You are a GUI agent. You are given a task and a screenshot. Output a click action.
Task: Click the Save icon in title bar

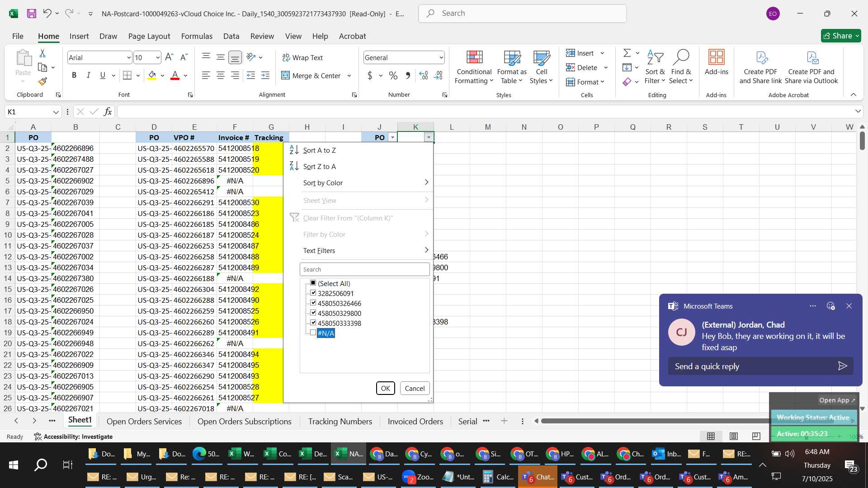31,14
